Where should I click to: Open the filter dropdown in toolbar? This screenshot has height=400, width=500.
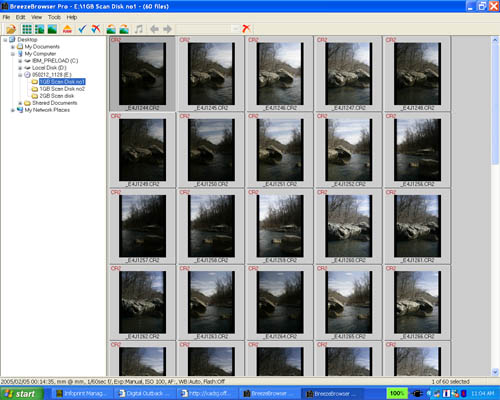[x=236, y=29]
